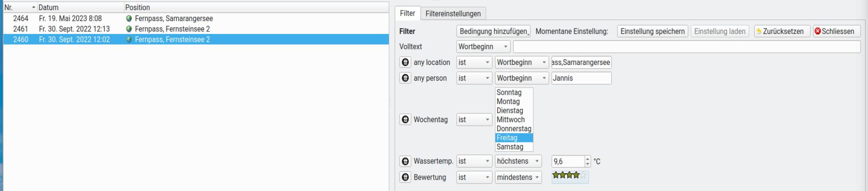Remove the Wassertemp. filter condition

point(405,161)
